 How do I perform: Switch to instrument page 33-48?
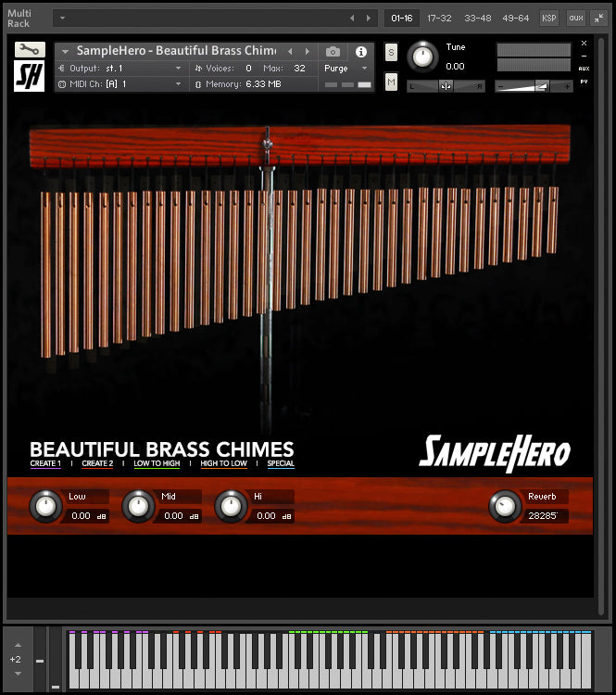pos(477,19)
